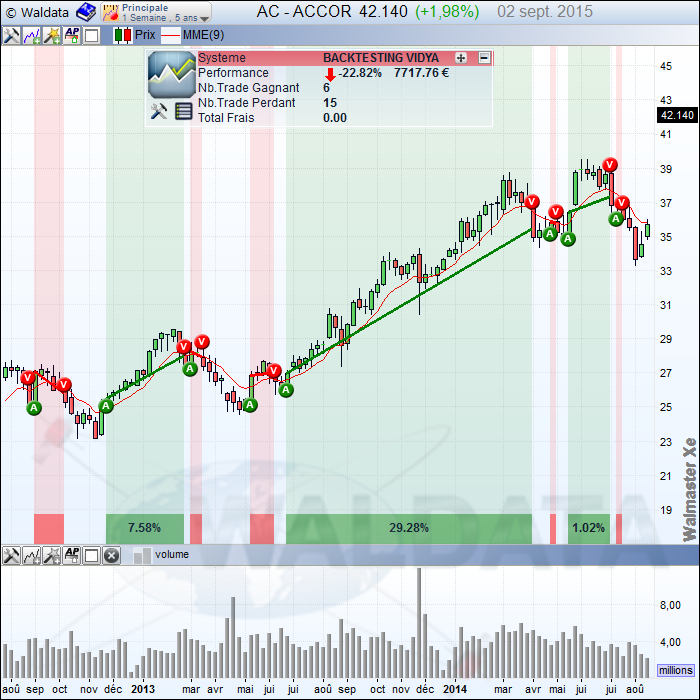Click the 7.58% winning trade bar
700x700 pixels.
coord(145,528)
